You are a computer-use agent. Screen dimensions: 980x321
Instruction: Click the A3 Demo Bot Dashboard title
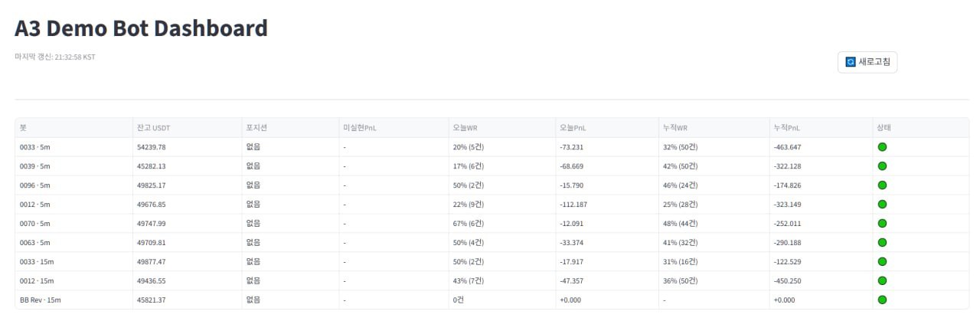click(141, 28)
